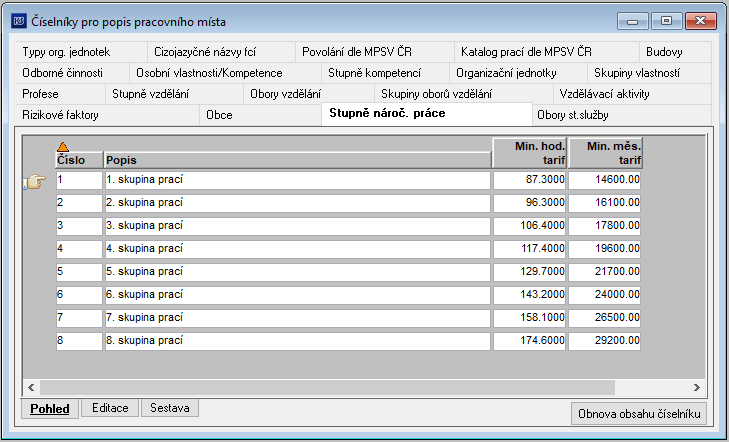Click the scroll left arrow
729x442 pixels.
31,387
